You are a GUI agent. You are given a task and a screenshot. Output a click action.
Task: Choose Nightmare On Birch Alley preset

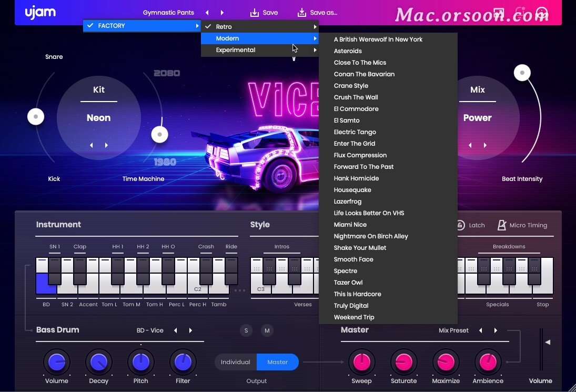(x=388, y=236)
